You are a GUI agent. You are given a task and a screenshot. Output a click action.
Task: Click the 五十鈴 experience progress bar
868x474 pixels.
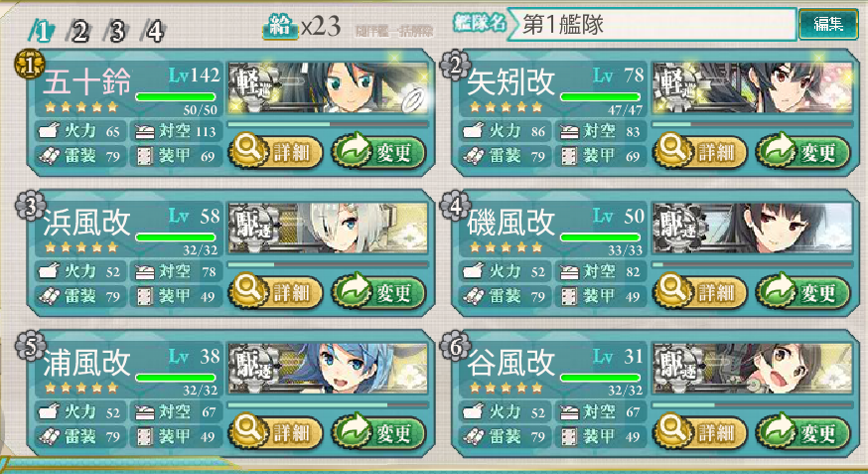328,124
